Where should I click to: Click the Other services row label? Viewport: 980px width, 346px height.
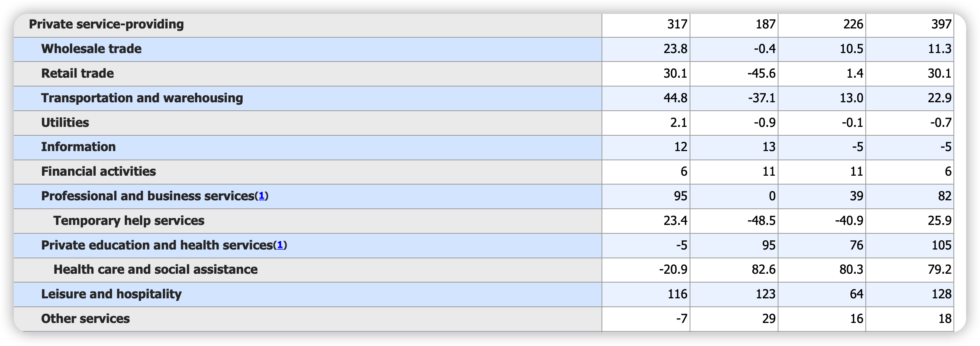[85, 319]
